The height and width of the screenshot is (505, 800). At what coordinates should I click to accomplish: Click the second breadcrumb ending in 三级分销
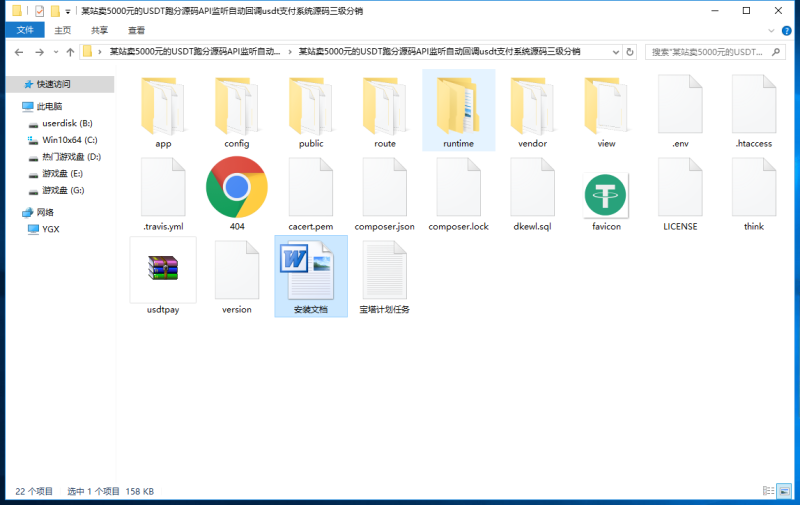tap(439, 52)
